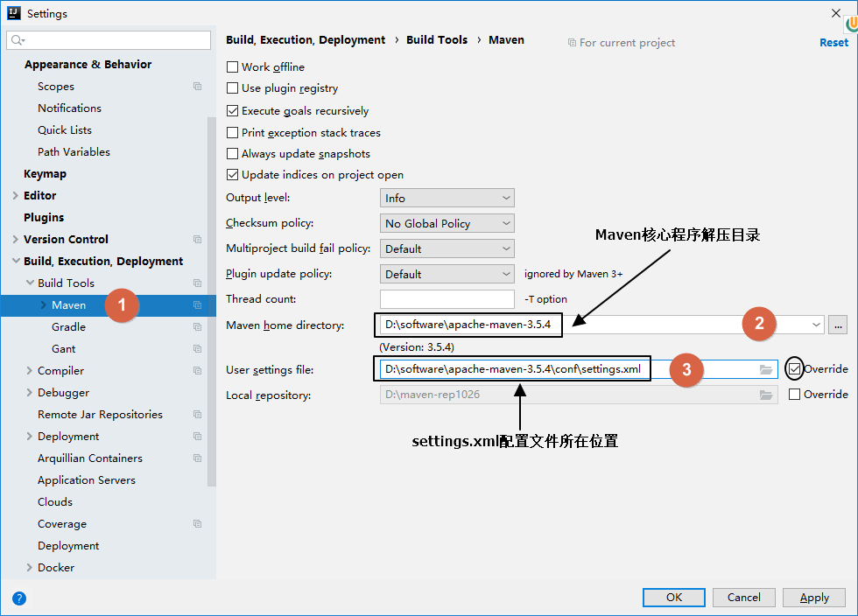This screenshot has width=858, height=616.
Task: Click Build Tools in the breadcrumb
Action: [x=437, y=40]
